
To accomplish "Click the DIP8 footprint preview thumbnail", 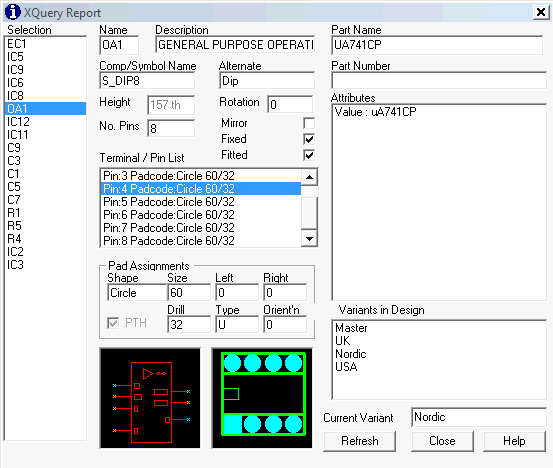I will coord(262,398).
